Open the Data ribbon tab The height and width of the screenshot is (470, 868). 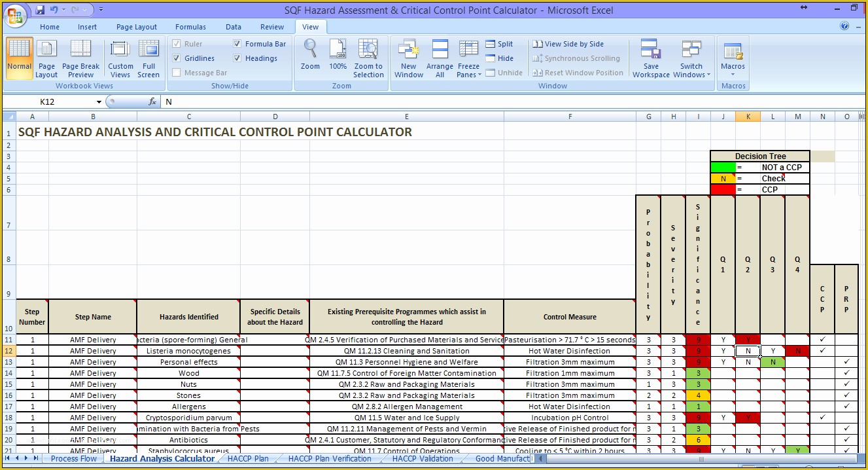point(234,27)
